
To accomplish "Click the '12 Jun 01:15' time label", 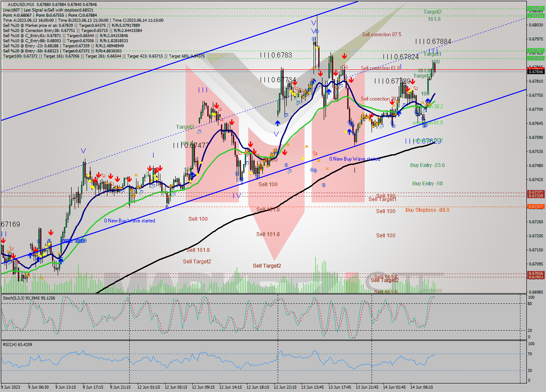I will 148,387.
